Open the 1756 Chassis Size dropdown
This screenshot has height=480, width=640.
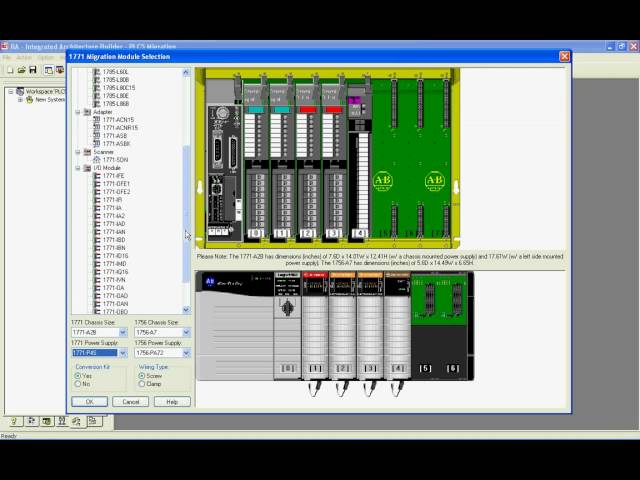coord(186,332)
